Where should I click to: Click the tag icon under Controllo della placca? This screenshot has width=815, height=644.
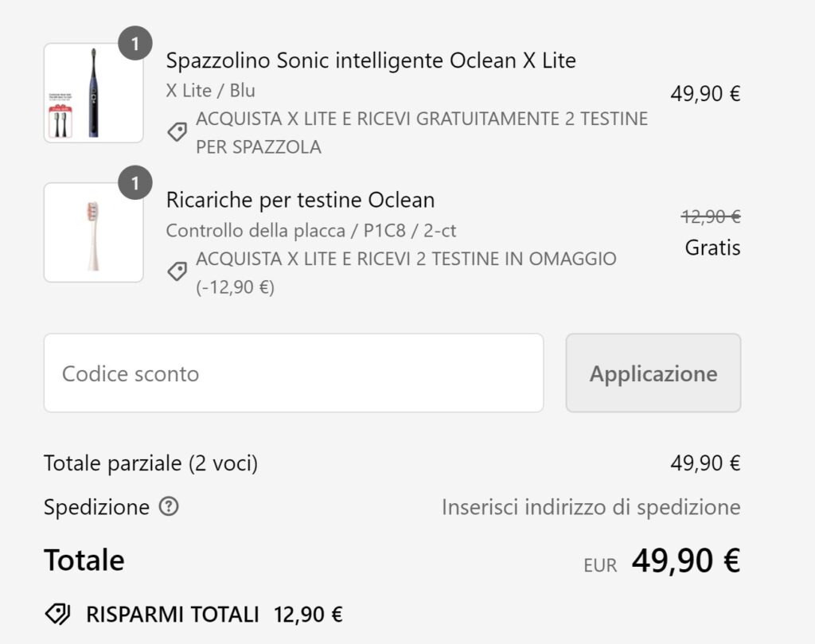point(177,272)
